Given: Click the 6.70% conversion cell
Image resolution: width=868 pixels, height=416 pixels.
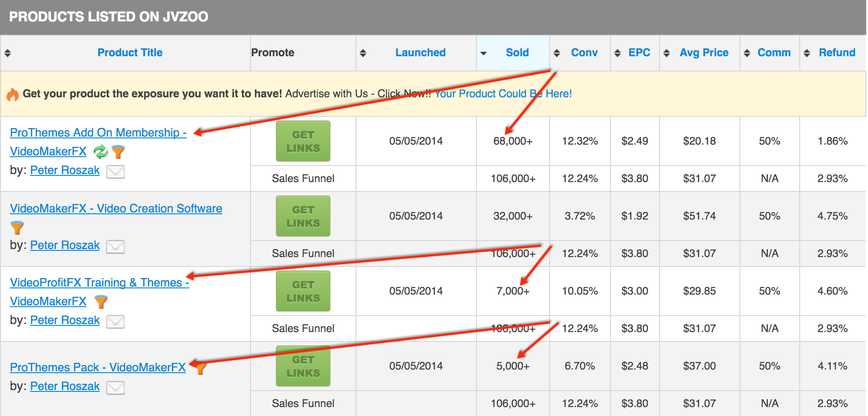Looking at the screenshot, I should coord(580,366).
